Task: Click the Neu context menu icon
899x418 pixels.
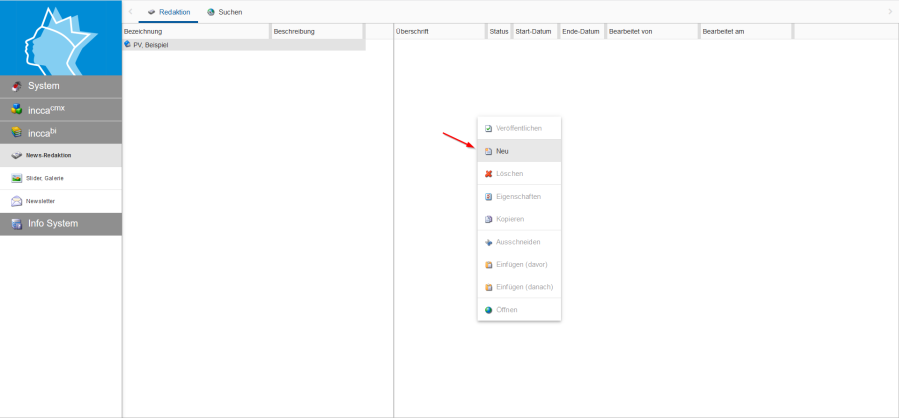Action: pos(488,151)
